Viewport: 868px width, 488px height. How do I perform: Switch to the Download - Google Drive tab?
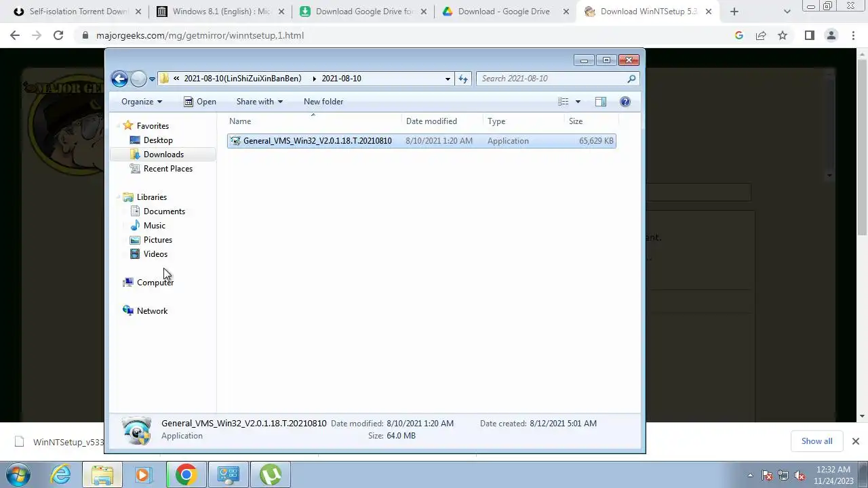coord(505,12)
